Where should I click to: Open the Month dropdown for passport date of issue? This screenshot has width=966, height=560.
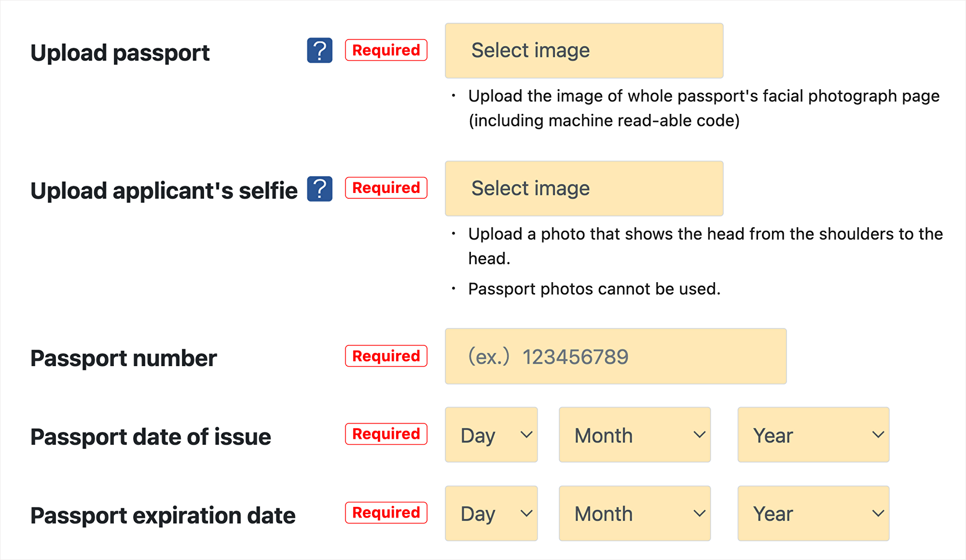634,435
